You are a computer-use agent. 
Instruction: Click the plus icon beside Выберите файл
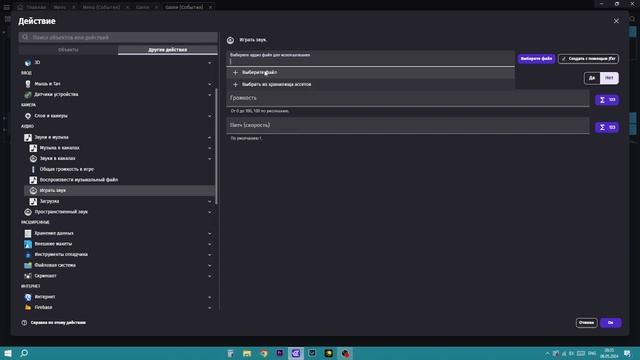(x=235, y=72)
